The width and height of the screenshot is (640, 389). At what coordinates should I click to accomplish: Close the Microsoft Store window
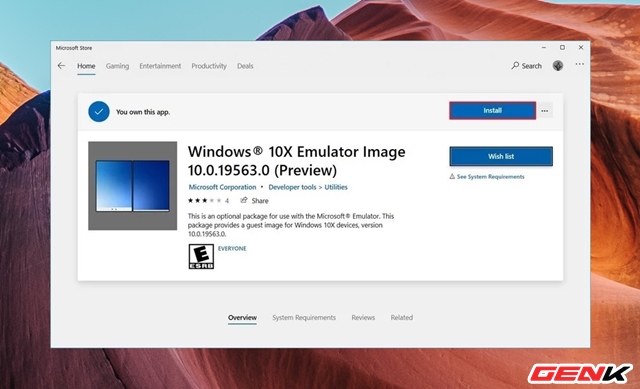click(x=581, y=48)
